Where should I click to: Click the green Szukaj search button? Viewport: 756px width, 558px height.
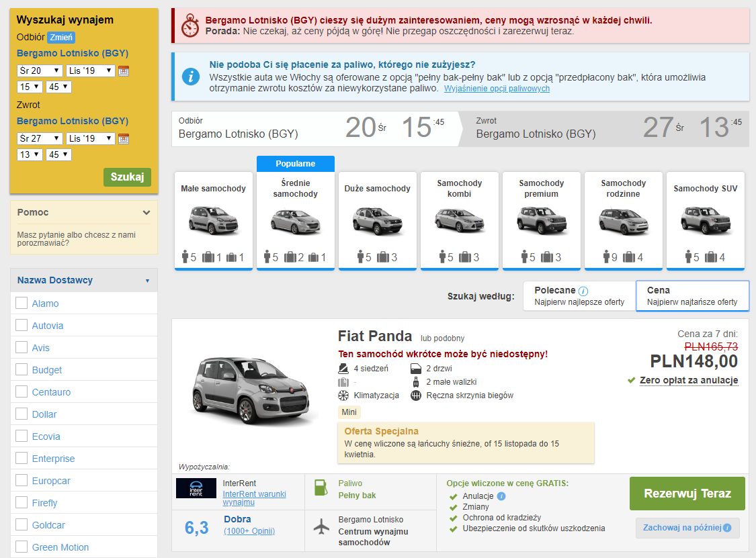tap(127, 177)
